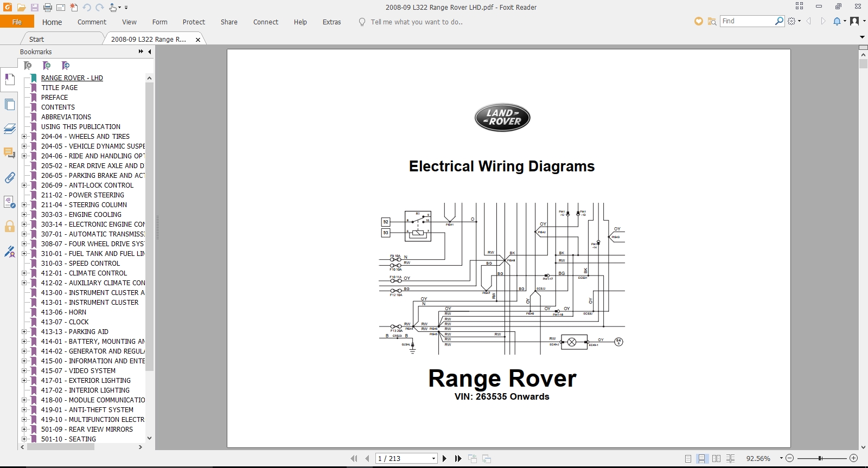Zoom out using the minus button

790,458
